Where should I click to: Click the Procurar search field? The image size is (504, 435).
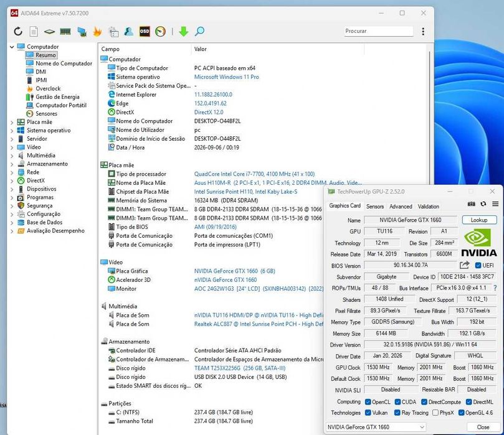[x=379, y=31]
